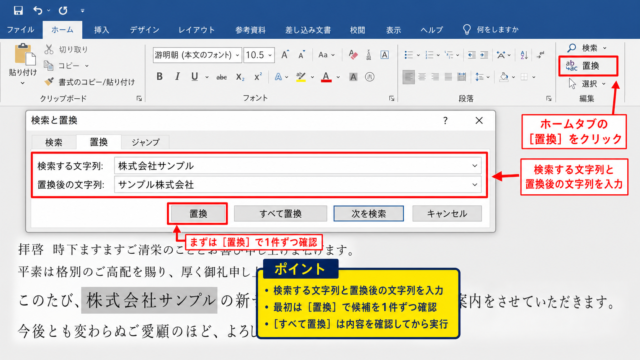The image size is (640, 360).
Task: Click the clear formatting eraser icon
Action: 353,55
